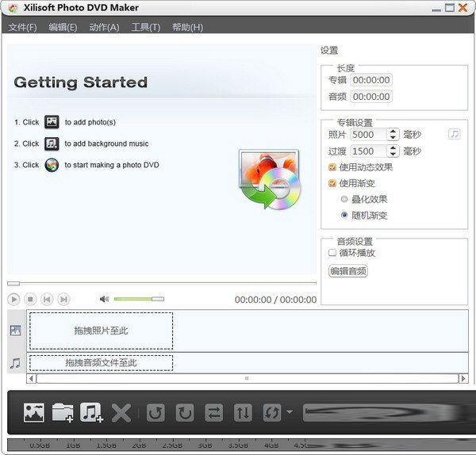Click the add photos icon in bottom toolbar
The width and height of the screenshot is (476, 455).
pyautogui.click(x=33, y=412)
